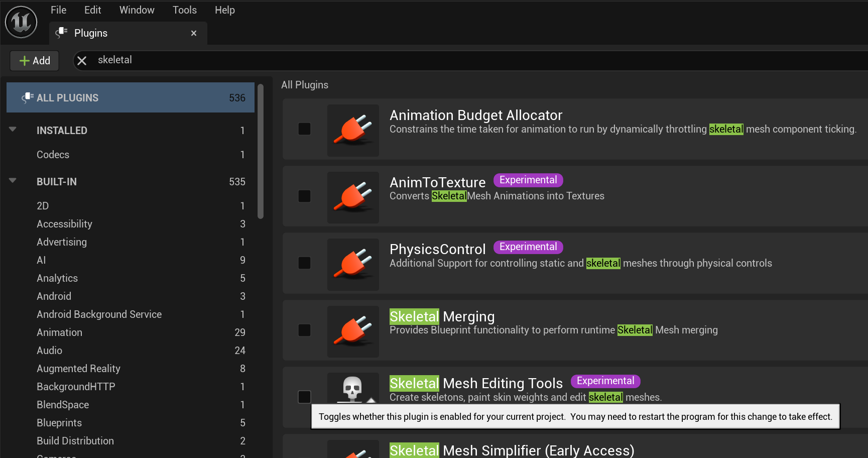868x458 pixels.
Task: Click the AnimToTexture plugin plug icon
Action: pos(353,197)
